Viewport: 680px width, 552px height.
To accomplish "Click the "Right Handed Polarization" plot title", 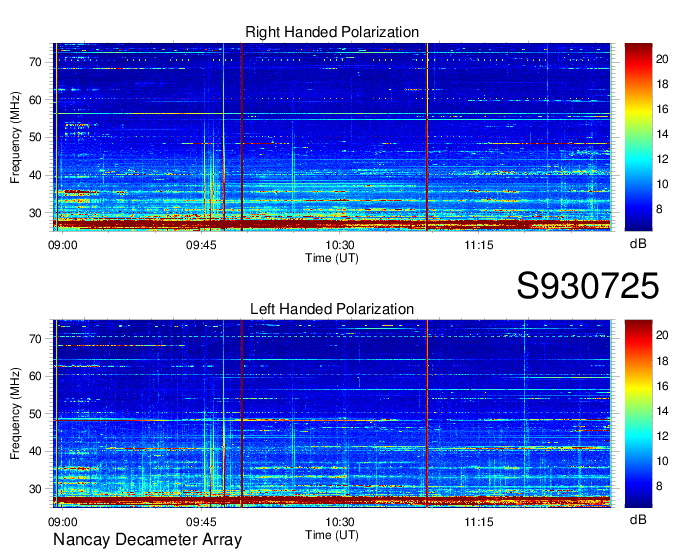I will click(332, 32).
